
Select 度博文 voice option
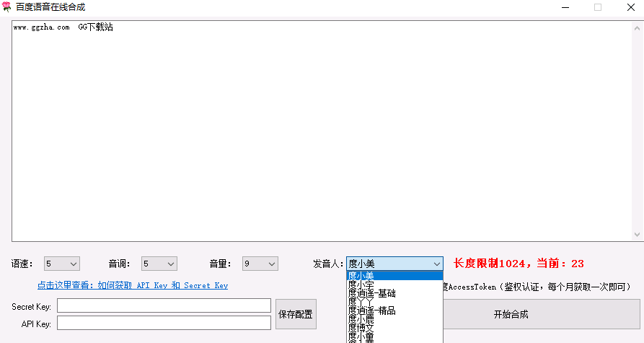(394, 328)
